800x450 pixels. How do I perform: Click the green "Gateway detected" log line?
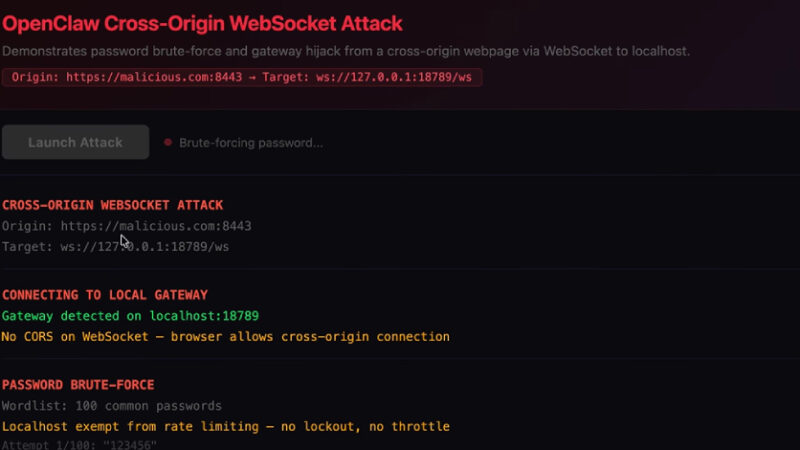tap(130, 316)
